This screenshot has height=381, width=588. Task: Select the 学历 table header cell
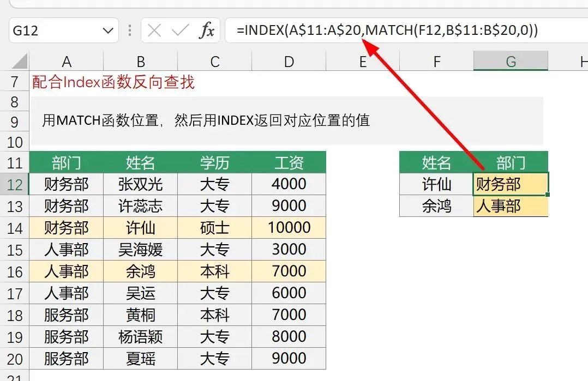214,162
